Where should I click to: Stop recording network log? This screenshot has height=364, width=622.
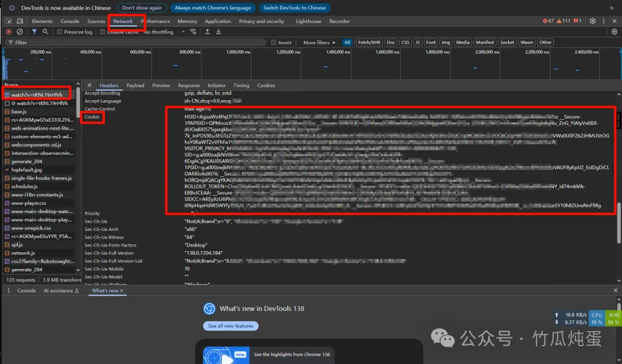click(x=9, y=32)
